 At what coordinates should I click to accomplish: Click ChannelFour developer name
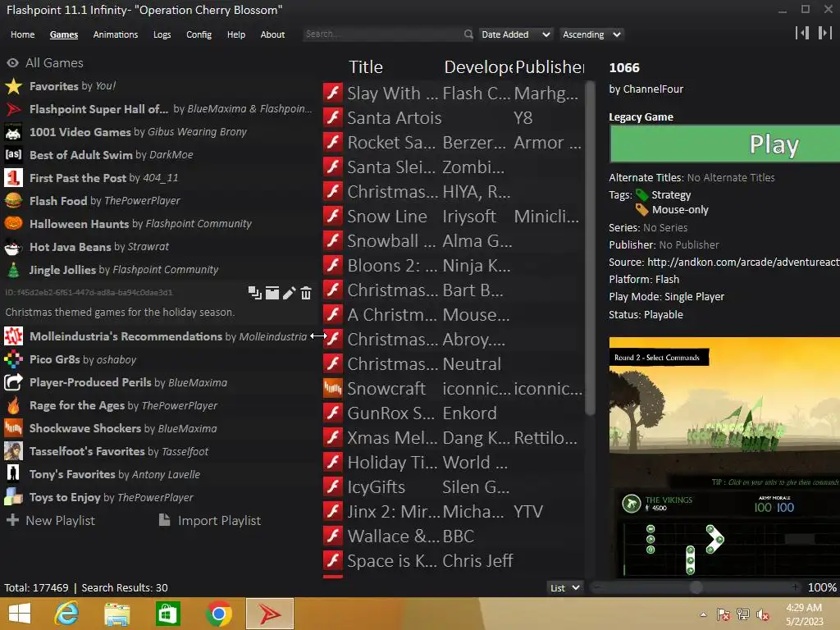tap(652, 89)
